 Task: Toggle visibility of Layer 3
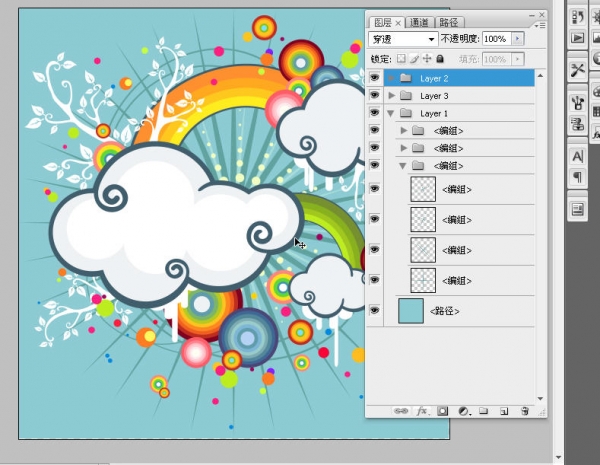tap(375, 96)
